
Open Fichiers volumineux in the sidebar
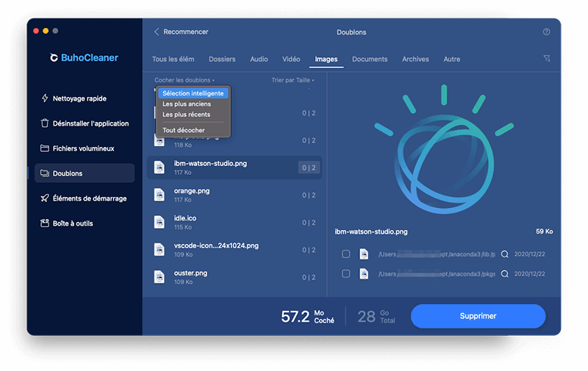coord(85,148)
